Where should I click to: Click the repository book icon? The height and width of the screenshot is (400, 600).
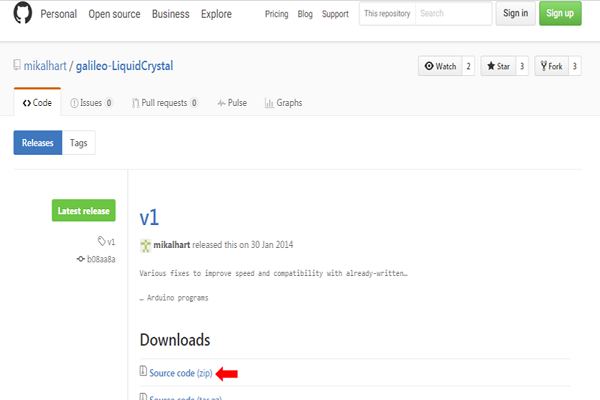(17, 65)
